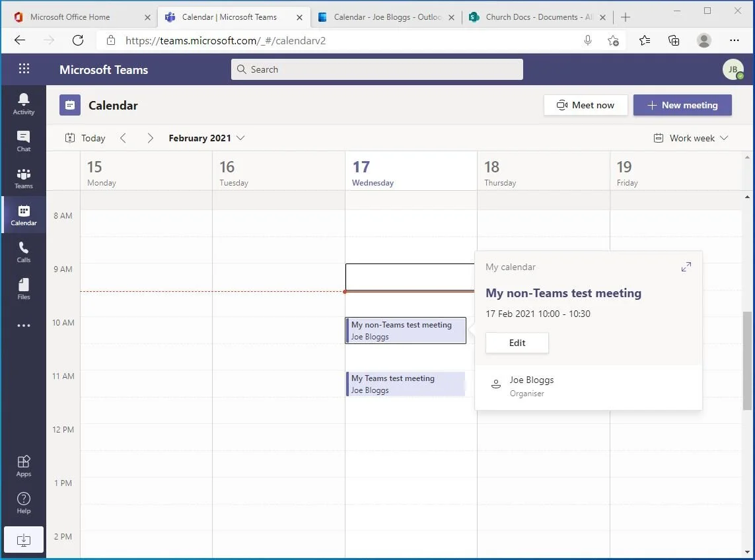This screenshot has width=755, height=560.
Task: Open My Teams test meeting event
Action: [x=406, y=384]
